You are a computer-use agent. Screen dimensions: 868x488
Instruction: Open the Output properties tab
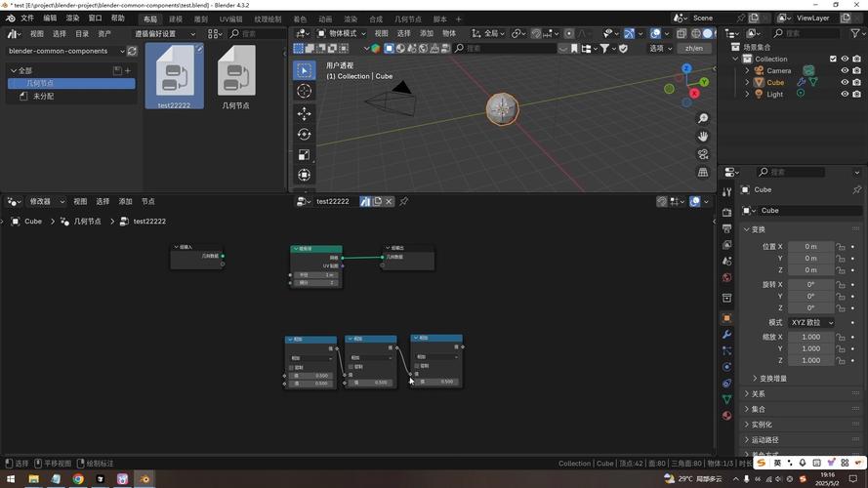pyautogui.click(x=726, y=228)
